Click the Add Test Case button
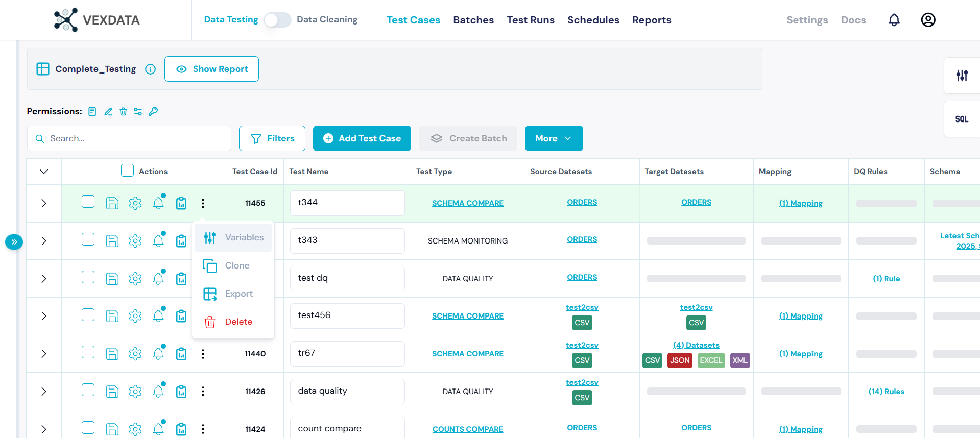 click(x=362, y=138)
